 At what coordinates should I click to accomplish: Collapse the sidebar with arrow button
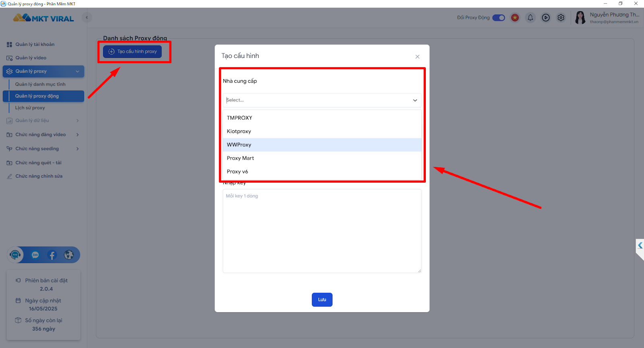tap(87, 18)
